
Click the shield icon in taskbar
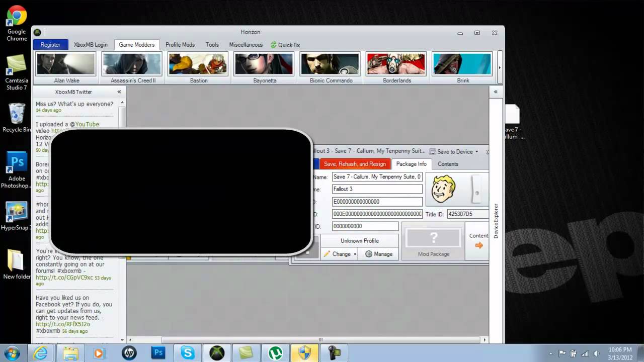pos(305,353)
